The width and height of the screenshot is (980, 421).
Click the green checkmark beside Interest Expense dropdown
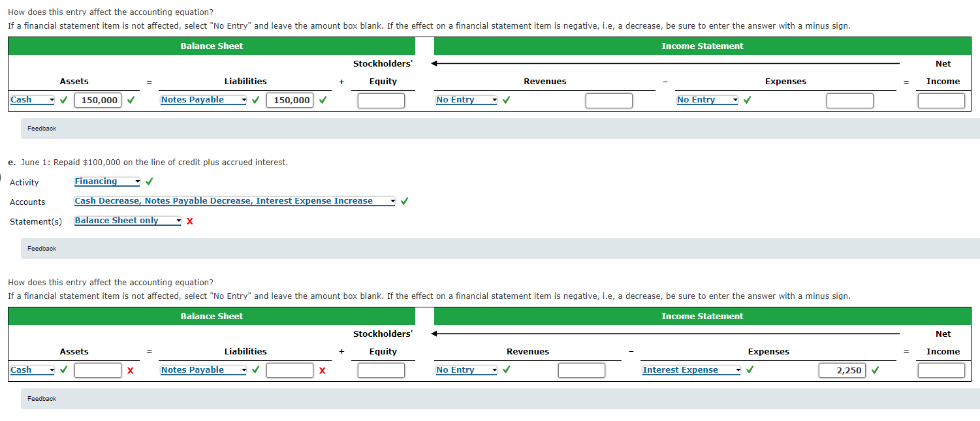click(751, 370)
